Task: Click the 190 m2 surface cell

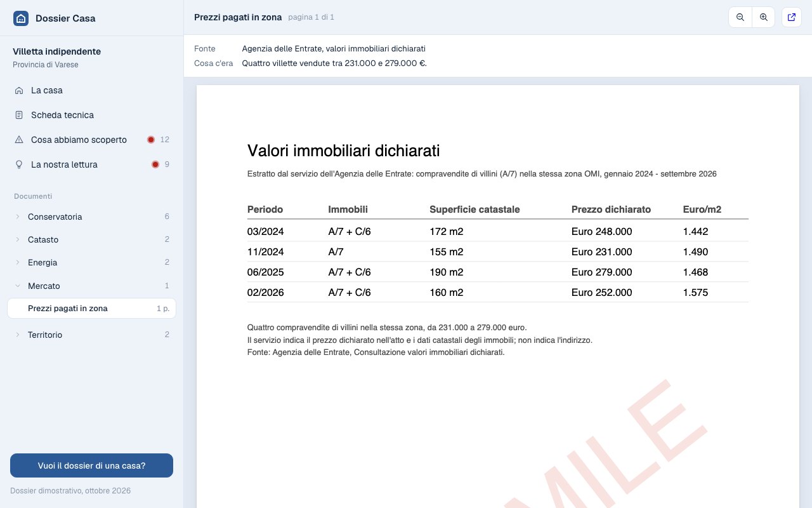Action: point(447,272)
